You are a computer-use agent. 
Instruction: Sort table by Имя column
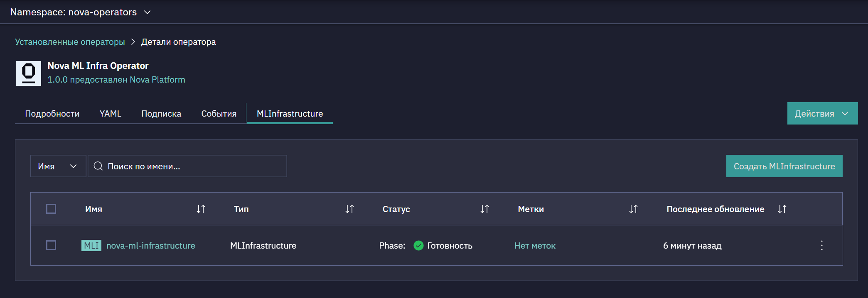[201, 209]
